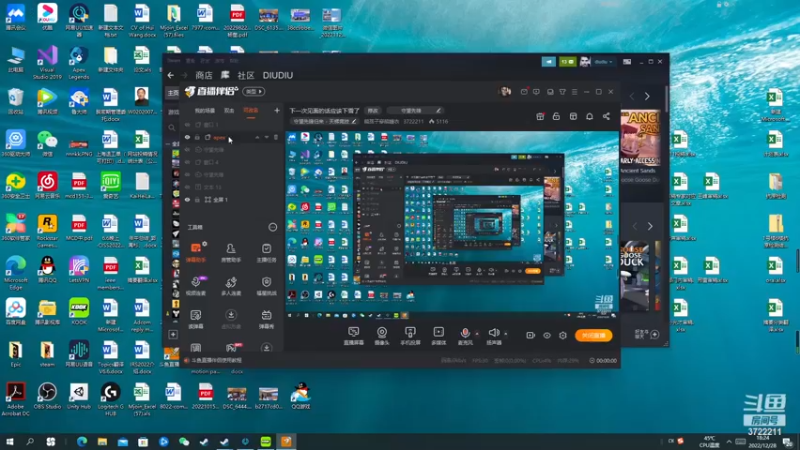Open the 弹幕秀 danmaku show tool
Image resolution: width=800 pixels, height=450 pixels.
pyautogui.click(x=266, y=319)
